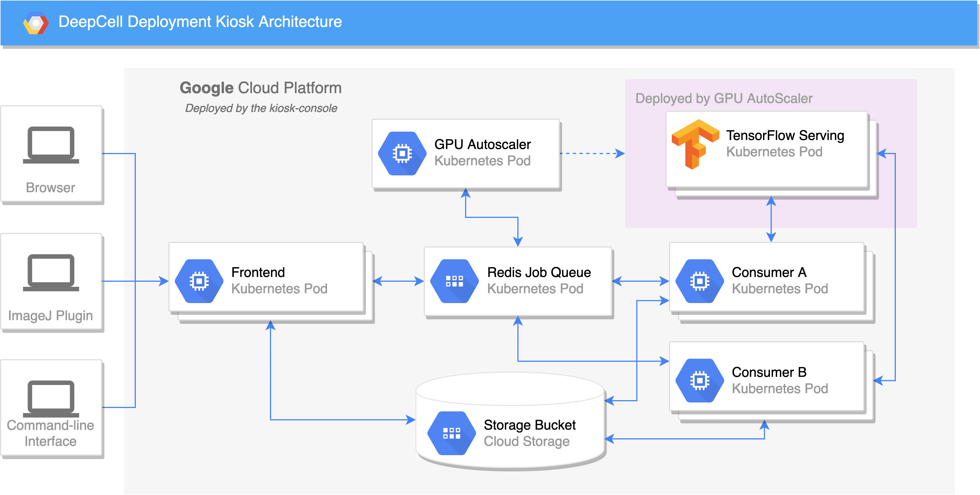Click the Consumer B label text

click(769, 372)
